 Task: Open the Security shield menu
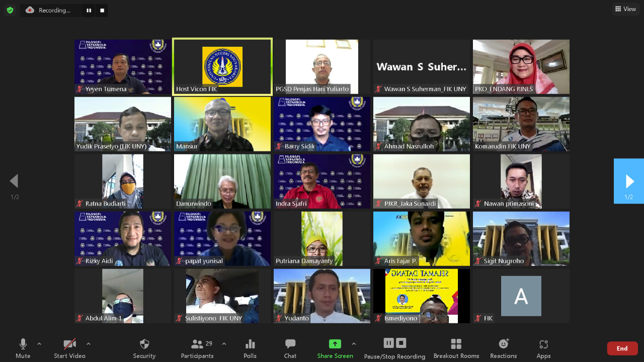click(x=144, y=348)
